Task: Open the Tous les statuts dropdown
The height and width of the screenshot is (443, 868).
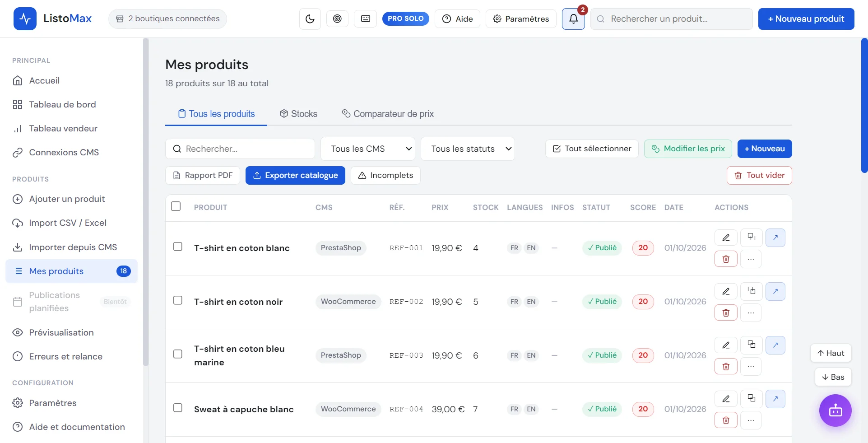Action: [x=468, y=149]
